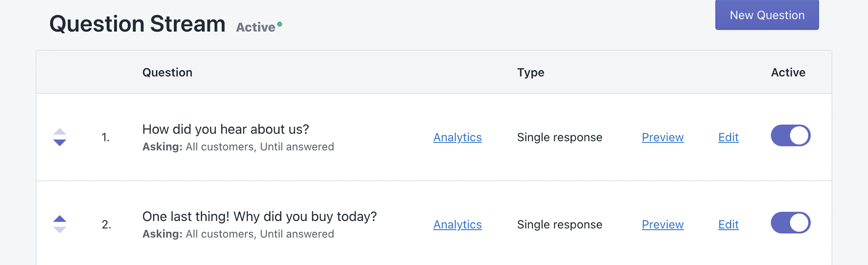
Task: Preview the 'How did you hear about us?' question
Action: point(662,137)
